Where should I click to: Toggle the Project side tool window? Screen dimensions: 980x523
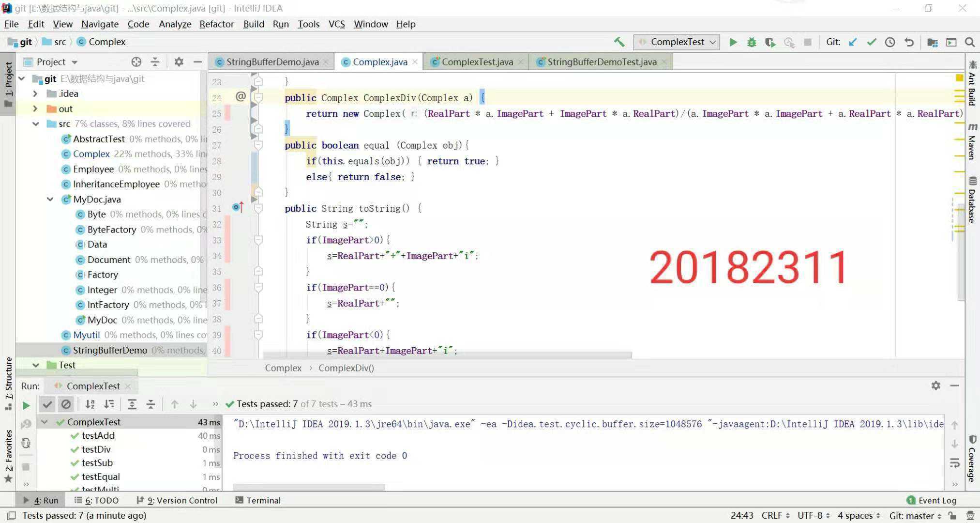8,85
